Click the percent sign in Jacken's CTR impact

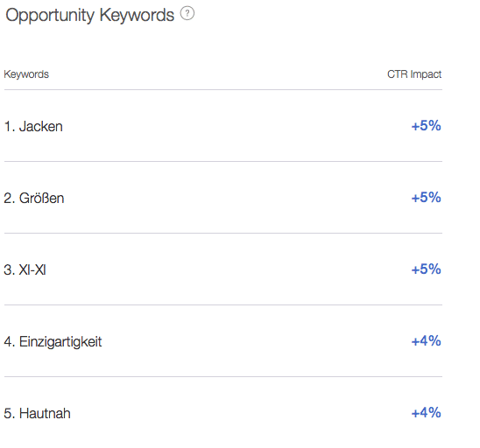[x=434, y=126]
